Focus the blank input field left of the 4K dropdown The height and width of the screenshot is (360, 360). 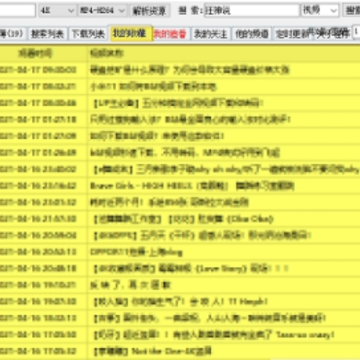tap(17, 11)
